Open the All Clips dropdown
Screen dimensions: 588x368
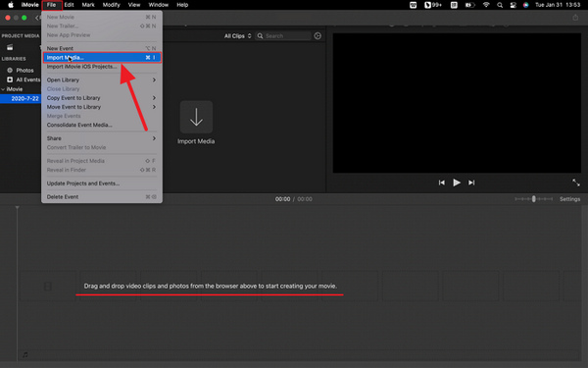coord(237,36)
